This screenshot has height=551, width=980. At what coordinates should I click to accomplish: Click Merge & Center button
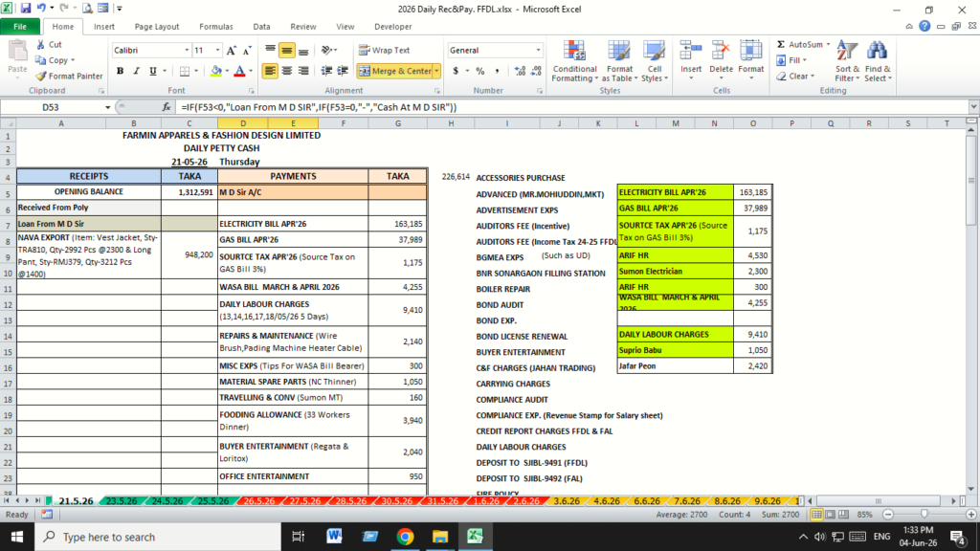[394, 71]
